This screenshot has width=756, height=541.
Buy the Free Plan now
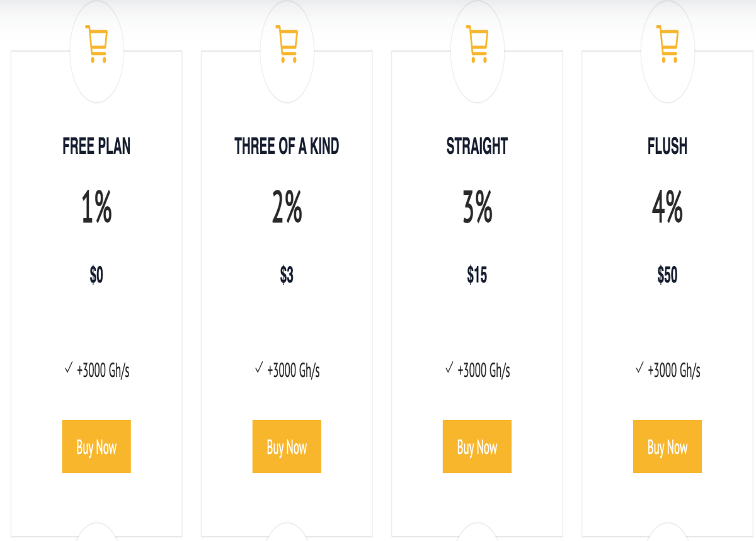96,446
